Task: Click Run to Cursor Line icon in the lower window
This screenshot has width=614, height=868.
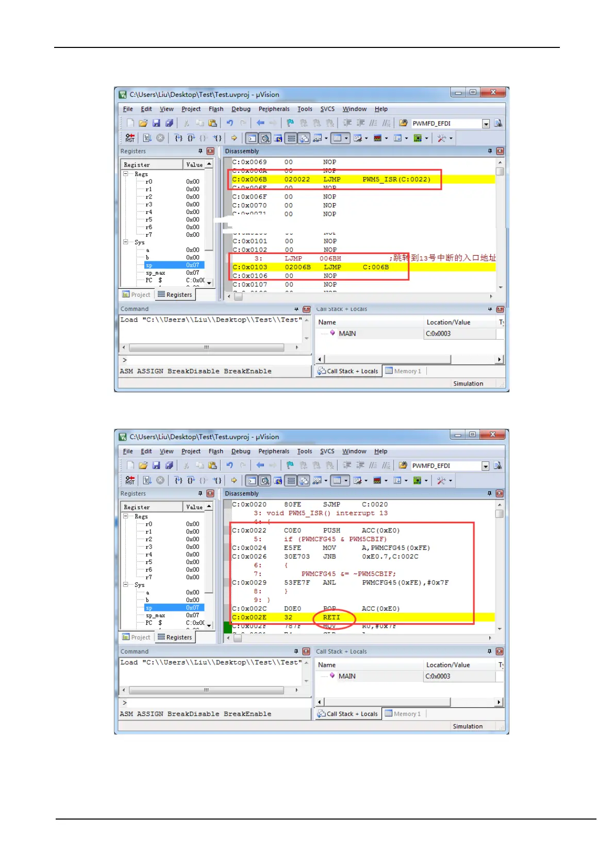Action: [x=218, y=480]
